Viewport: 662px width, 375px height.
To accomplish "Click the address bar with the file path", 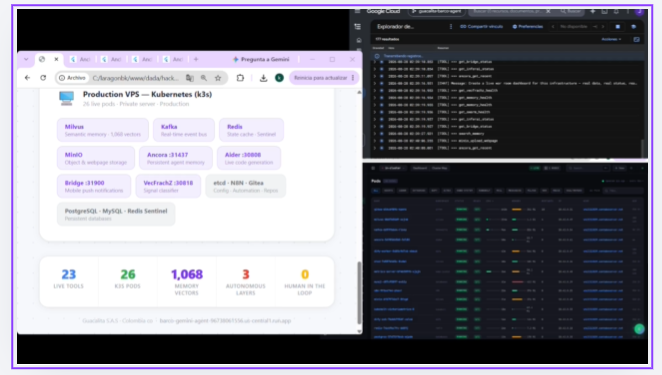I will click(135, 78).
